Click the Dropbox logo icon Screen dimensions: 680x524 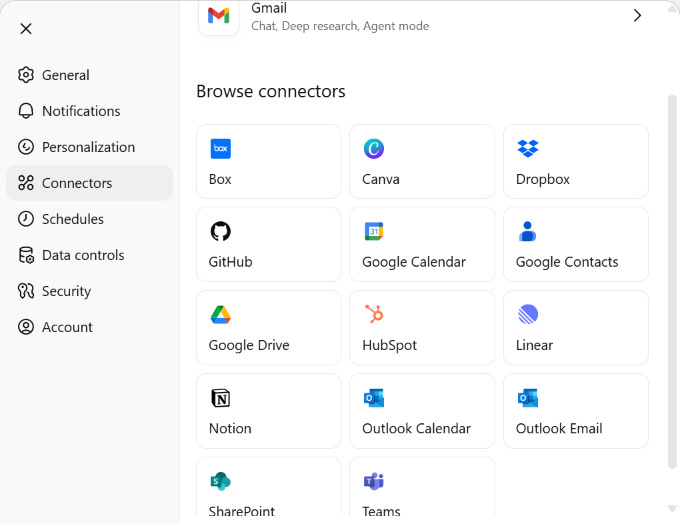[x=528, y=149]
